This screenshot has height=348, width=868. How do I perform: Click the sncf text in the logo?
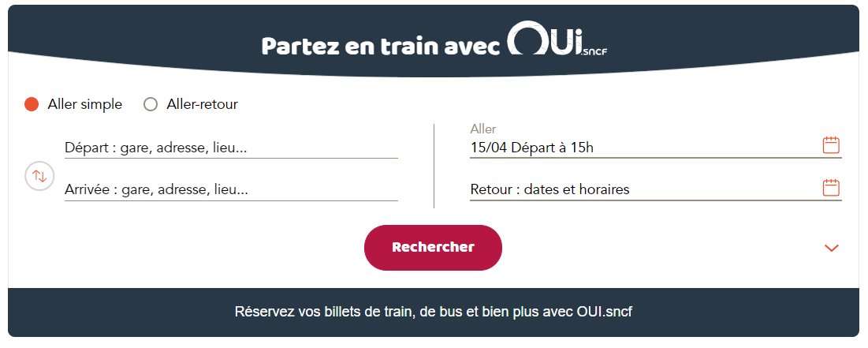pyautogui.click(x=595, y=53)
